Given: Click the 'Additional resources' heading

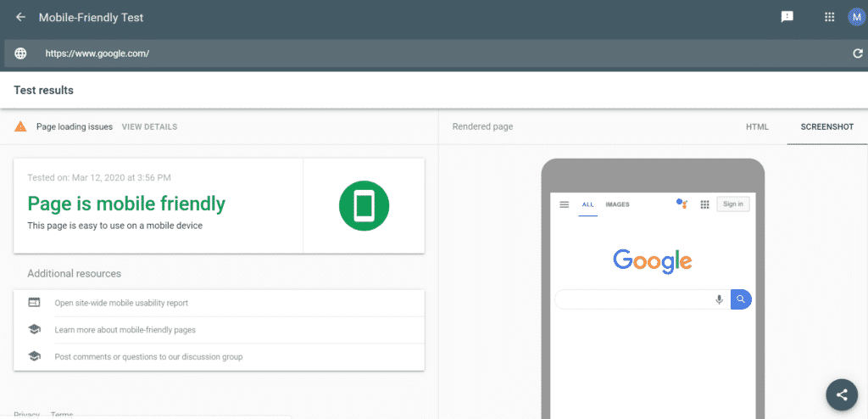Looking at the screenshot, I should coord(75,274).
